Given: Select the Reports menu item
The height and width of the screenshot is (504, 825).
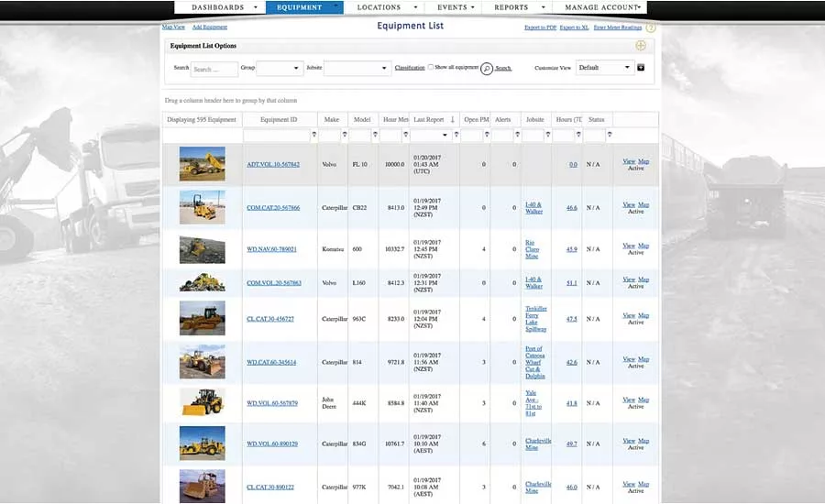Looking at the screenshot, I should [x=511, y=7].
